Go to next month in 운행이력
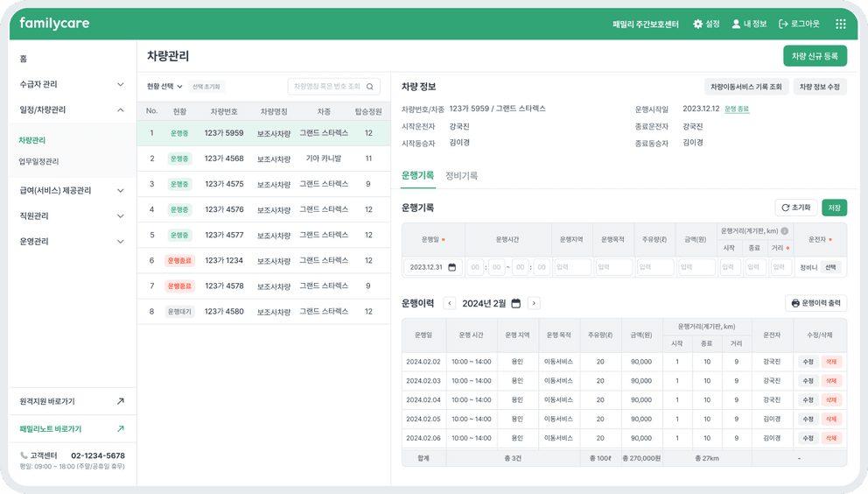The image size is (868, 494). (534, 303)
